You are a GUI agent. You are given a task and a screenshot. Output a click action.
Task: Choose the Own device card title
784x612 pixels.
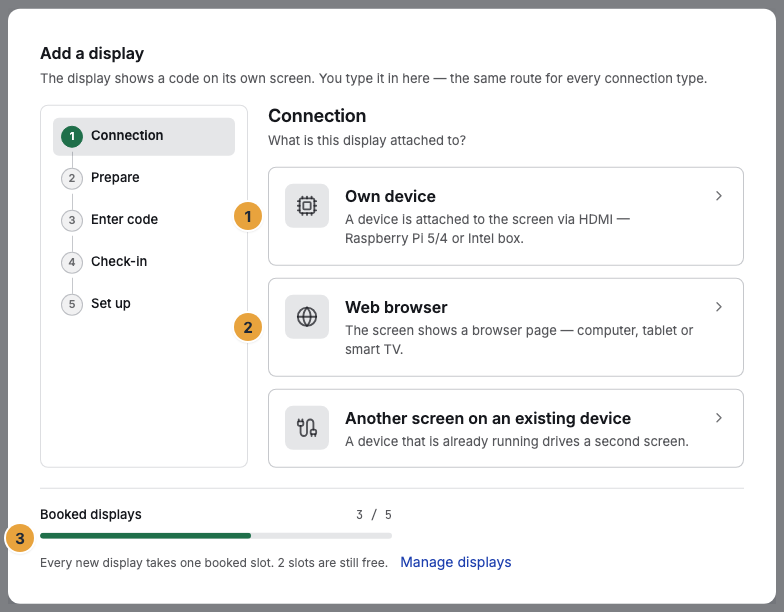(x=390, y=196)
